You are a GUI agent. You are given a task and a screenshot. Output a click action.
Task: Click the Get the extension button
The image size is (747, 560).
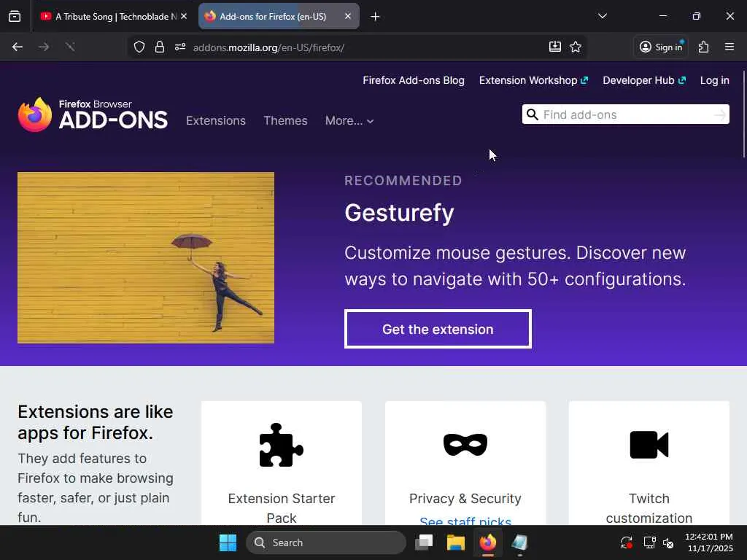coord(438,329)
